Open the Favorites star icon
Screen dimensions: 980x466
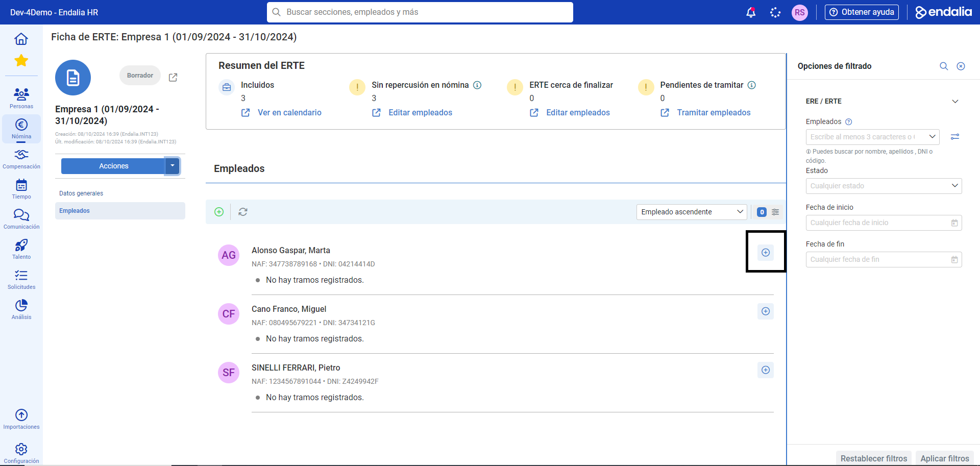(21, 61)
